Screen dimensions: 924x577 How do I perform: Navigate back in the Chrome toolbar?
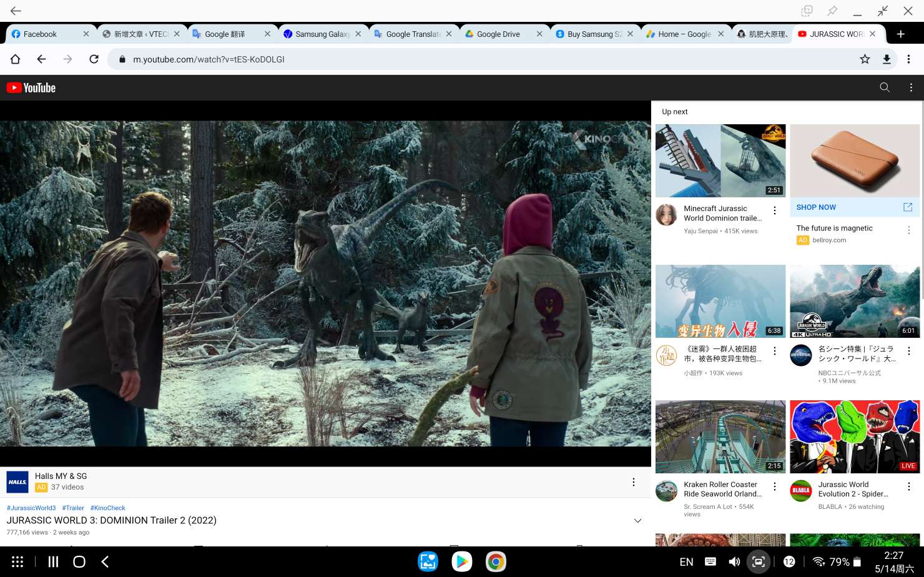[x=41, y=59]
